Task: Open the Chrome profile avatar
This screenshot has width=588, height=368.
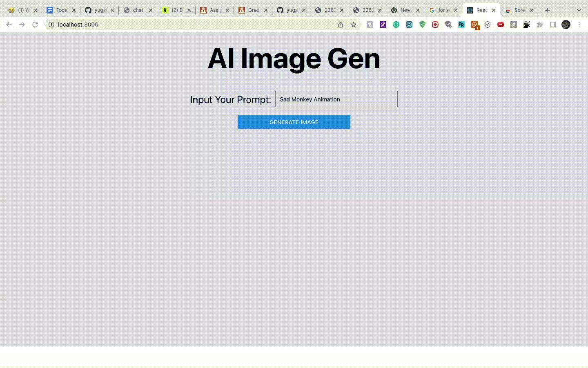Action: (x=566, y=25)
